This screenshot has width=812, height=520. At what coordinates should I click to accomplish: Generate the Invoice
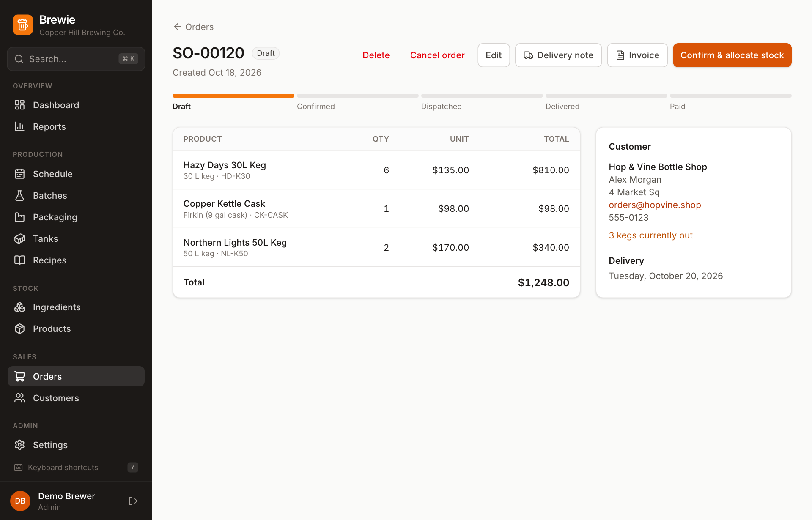point(637,55)
